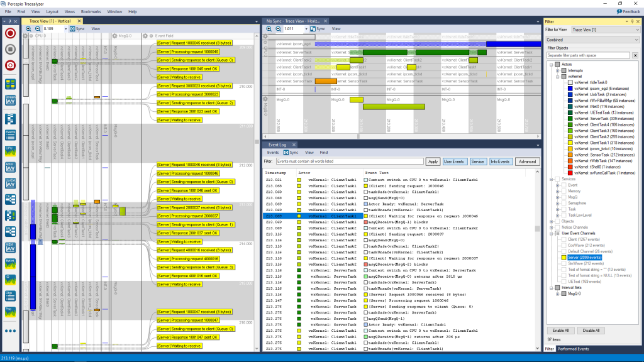Toggle the Actors checkbox in filter tree
This screenshot has height=362, width=644.
[x=557, y=65]
